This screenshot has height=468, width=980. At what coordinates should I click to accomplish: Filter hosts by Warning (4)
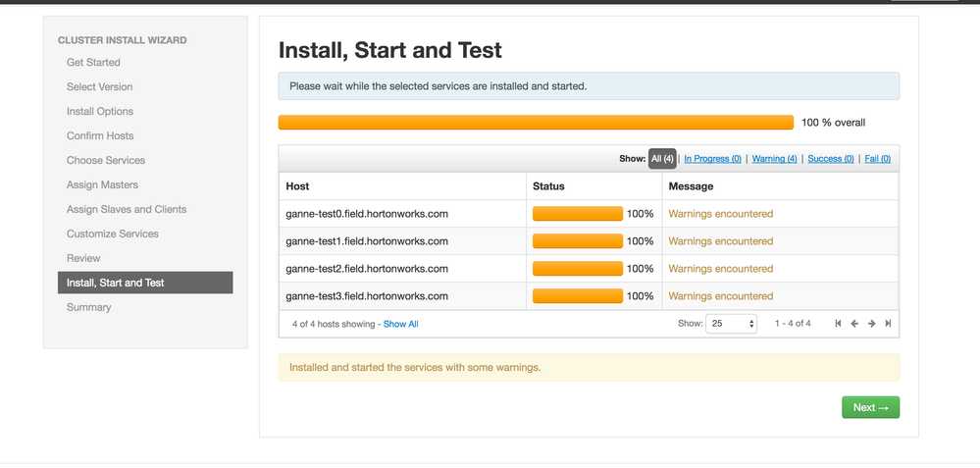774,159
